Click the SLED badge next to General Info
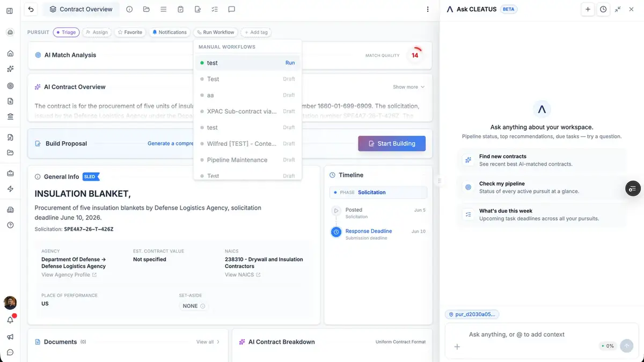 pos(91,176)
